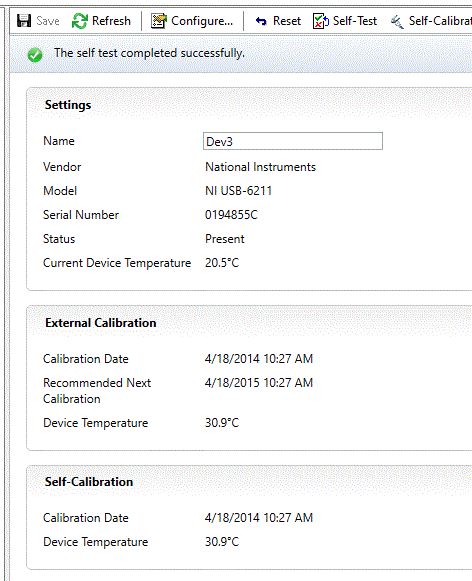Select the 20.5°C current temperature value
This screenshot has height=581, width=472.
tap(222, 263)
